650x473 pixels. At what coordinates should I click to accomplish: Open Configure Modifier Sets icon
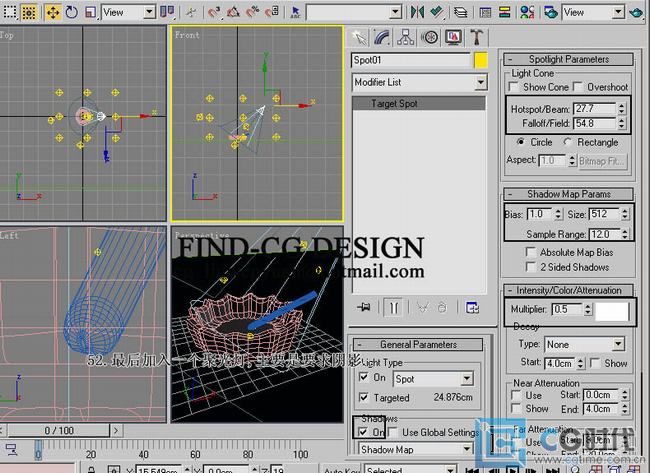472,308
